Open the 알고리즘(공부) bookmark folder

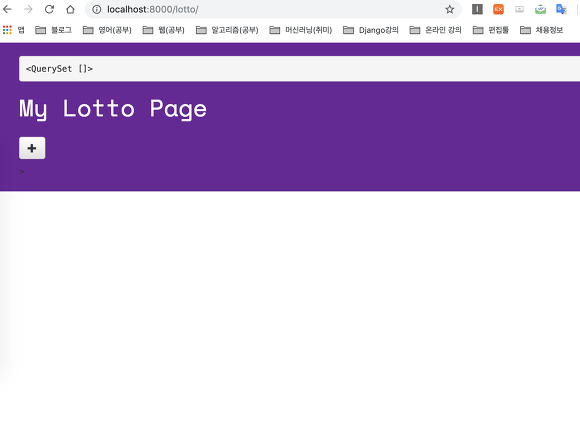pos(227,30)
